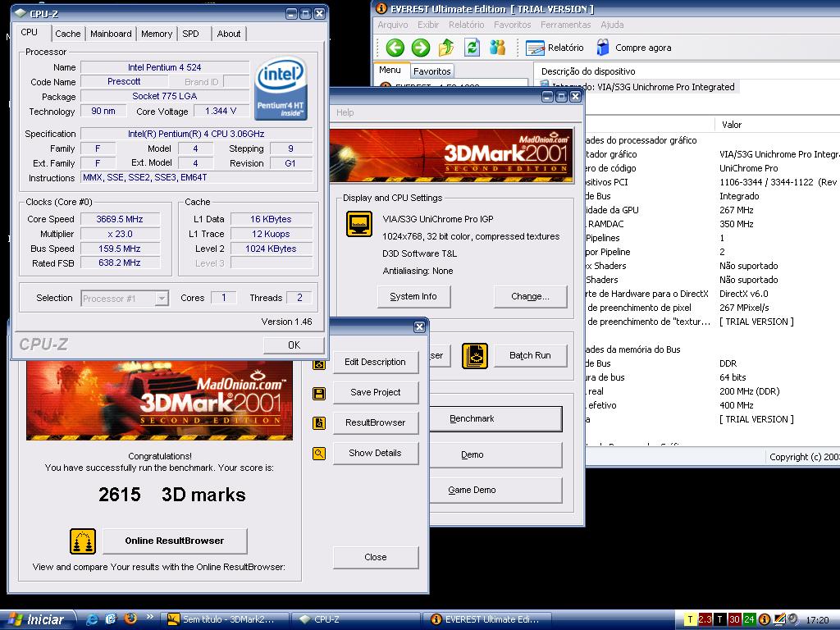Click green 24 temperature tray icon
840x630 pixels.
pos(749,619)
